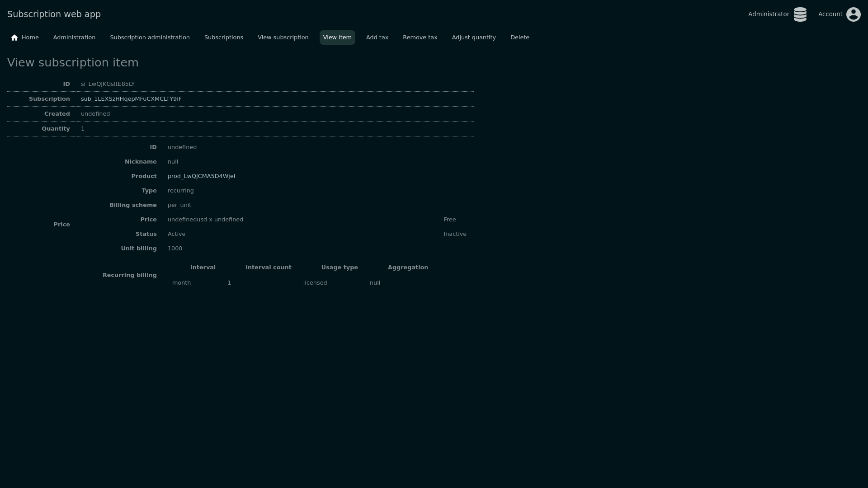Click the Account label text

point(830,14)
